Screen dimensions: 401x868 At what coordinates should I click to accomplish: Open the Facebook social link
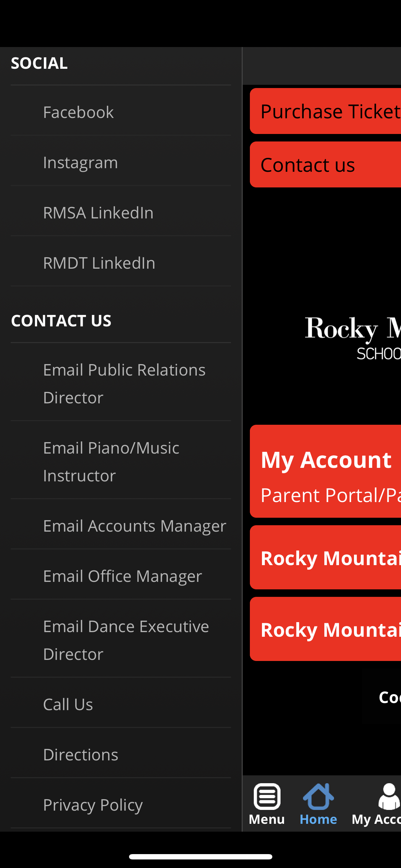121,112
